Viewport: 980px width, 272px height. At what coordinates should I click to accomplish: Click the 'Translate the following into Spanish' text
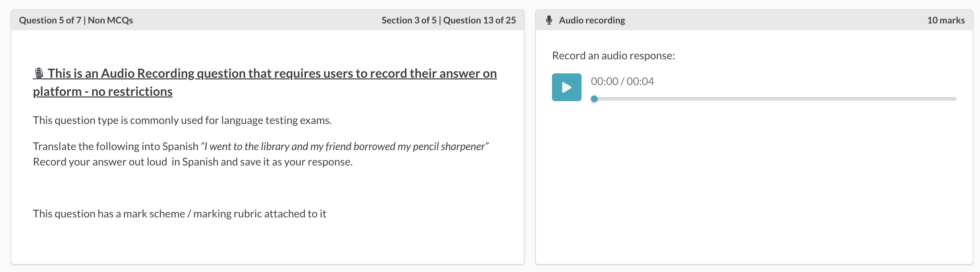coord(116,146)
